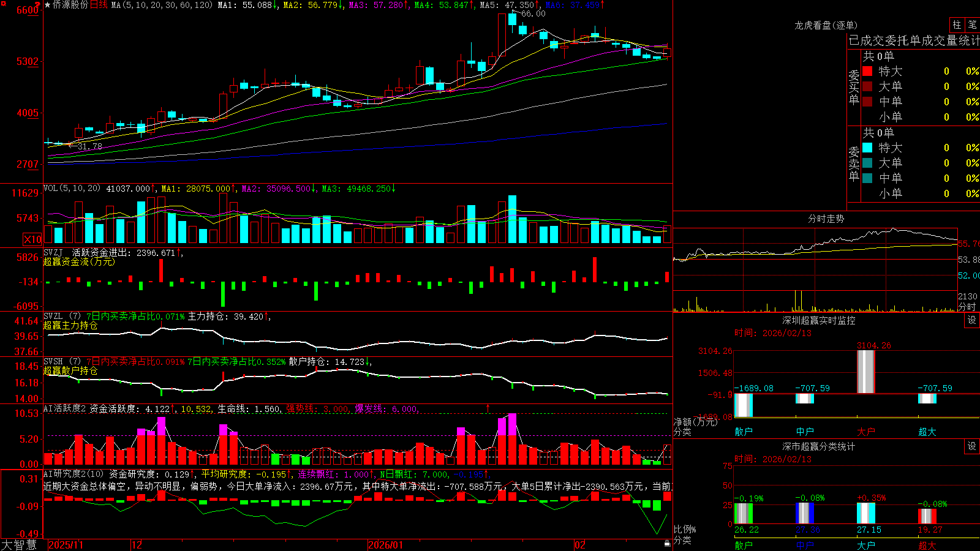Viewport: 980px width, 551px height.
Task: Click the MA(5,10,20,30,60,120) indicator label
Action: (x=162, y=5)
